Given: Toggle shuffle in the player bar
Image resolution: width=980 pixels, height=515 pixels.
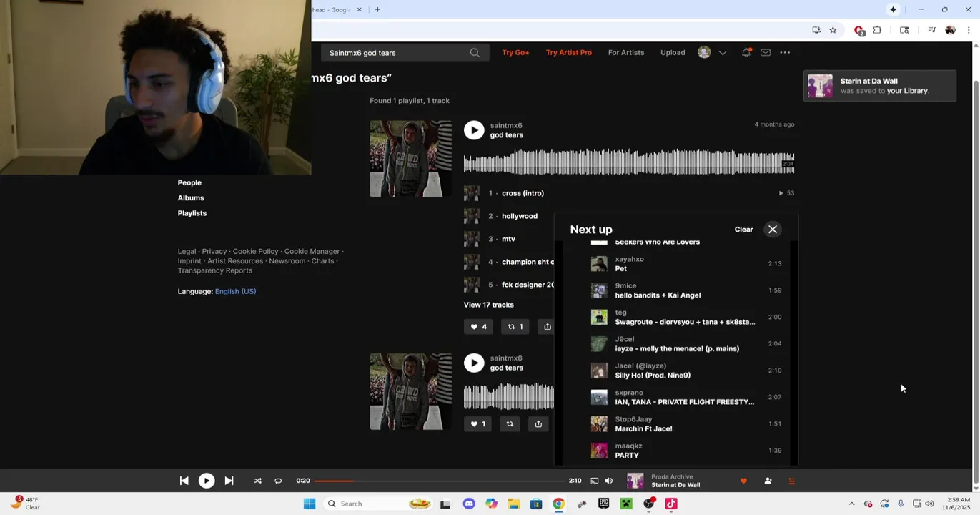Looking at the screenshot, I should pyautogui.click(x=257, y=481).
